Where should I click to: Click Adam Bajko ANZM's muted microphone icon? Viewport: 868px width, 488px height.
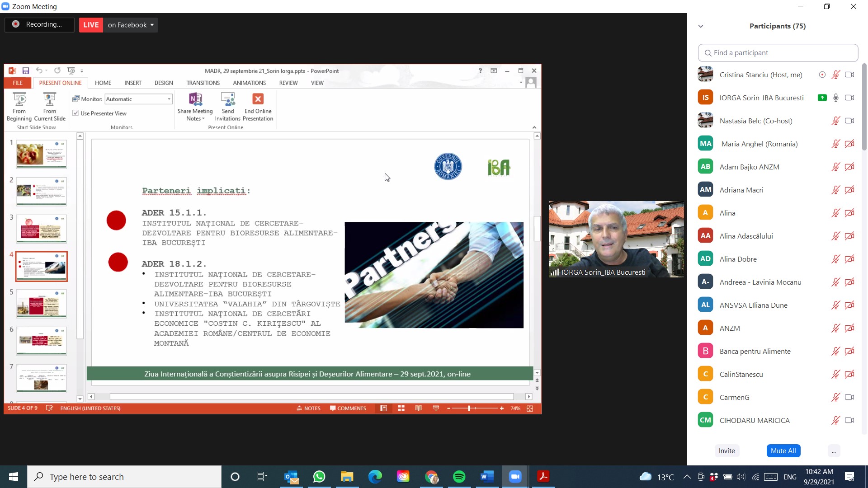click(x=835, y=167)
